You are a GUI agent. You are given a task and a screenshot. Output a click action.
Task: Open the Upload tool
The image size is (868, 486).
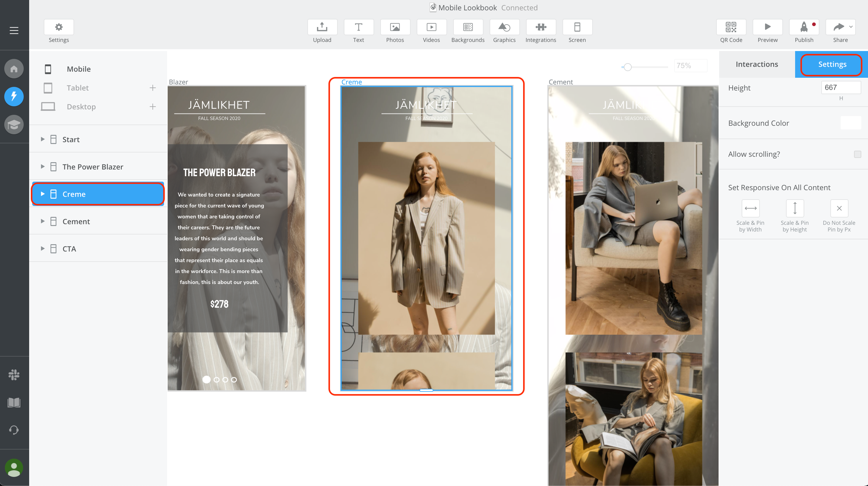coord(322,27)
